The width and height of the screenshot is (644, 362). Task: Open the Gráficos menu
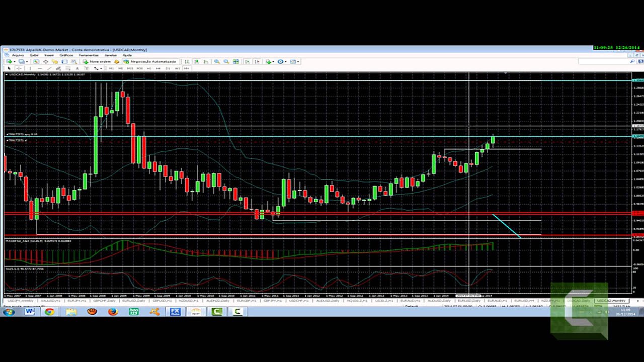point(66,55)
